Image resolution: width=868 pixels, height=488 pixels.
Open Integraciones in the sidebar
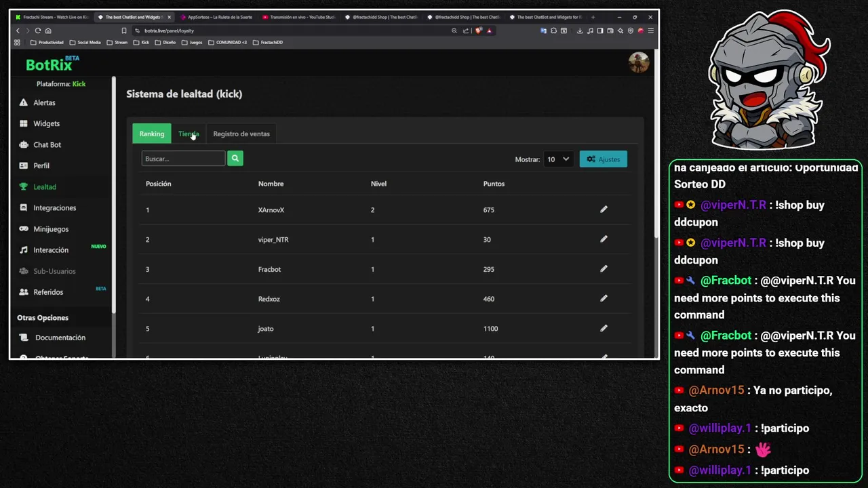tap(47, 208)
